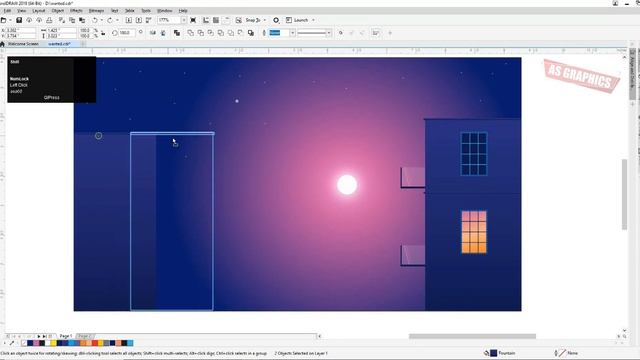Open the Help menu
This screenshot has width=640, height=360.
coord(183,11)
